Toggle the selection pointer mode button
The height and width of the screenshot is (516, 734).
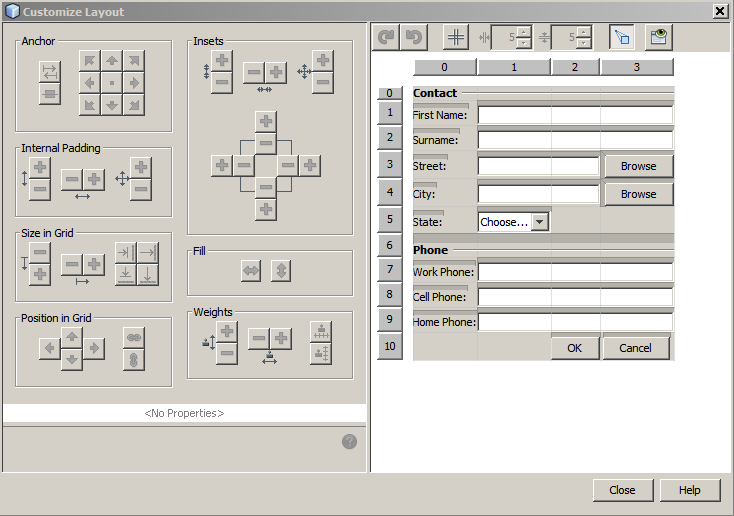622,37
